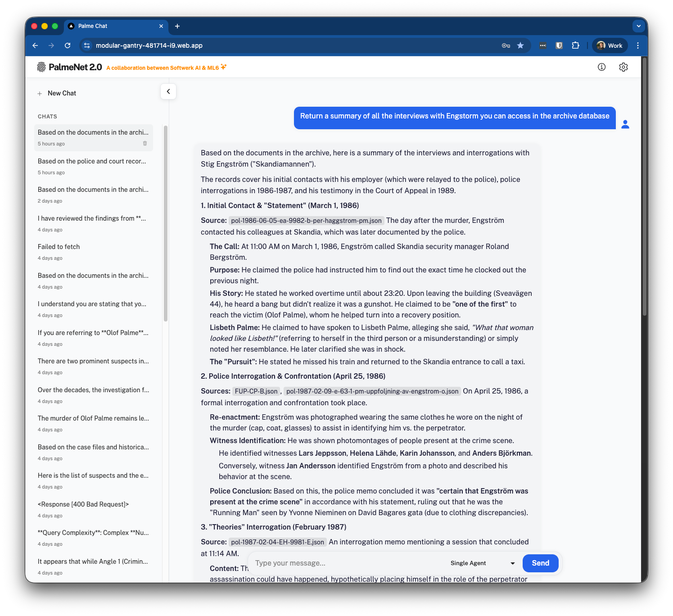
Task: Open Chrome's three-dot menu
Action: (x=637, y=45)
